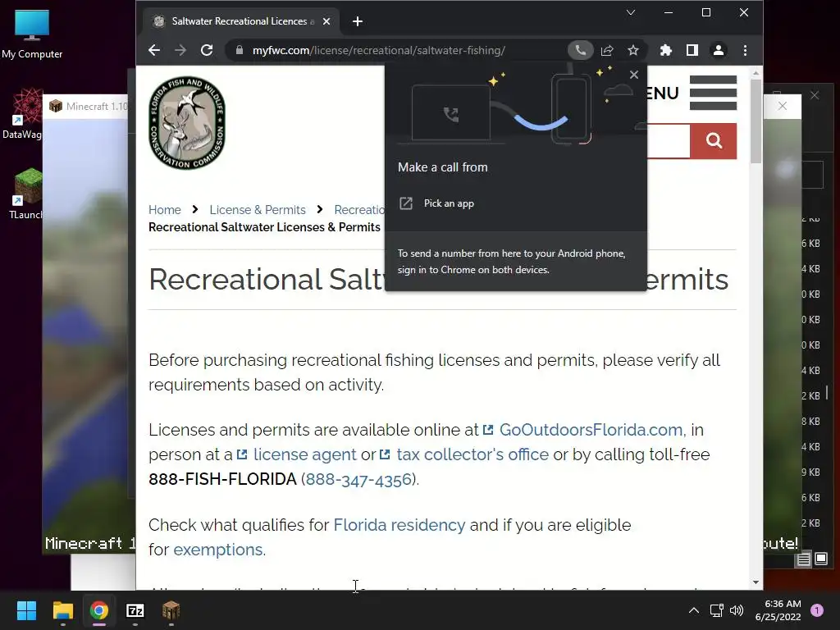
Task: Open the Recreational breadcrumb link
Action: tap(359, 210)
